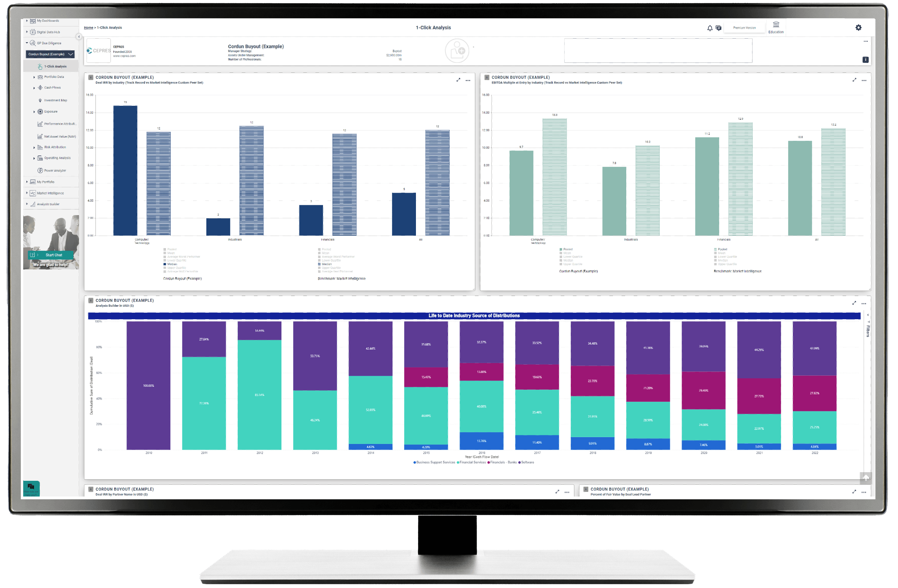Click the dark info icon in fund header card
Image resolution: width=898 pixels, height=588 pixels.
[865, 60]
